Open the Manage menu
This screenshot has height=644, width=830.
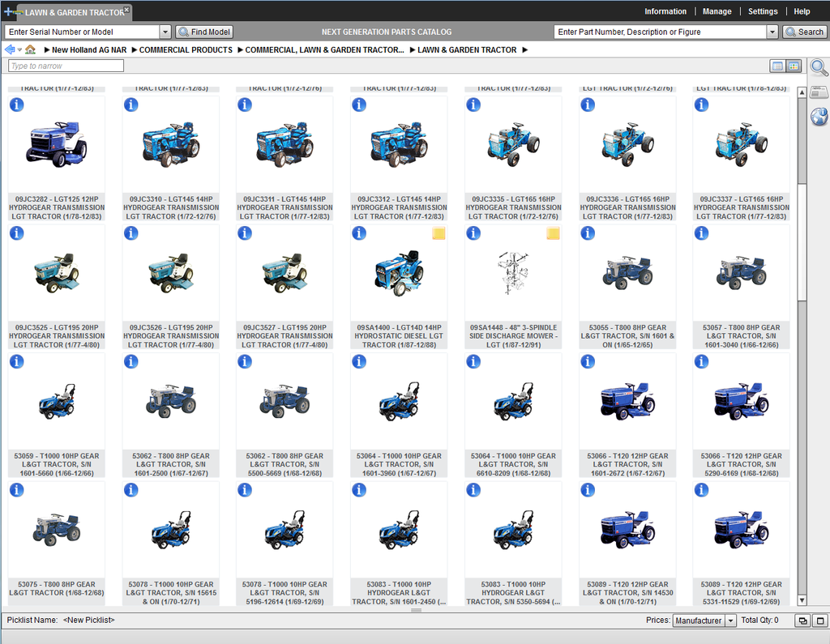717,11
